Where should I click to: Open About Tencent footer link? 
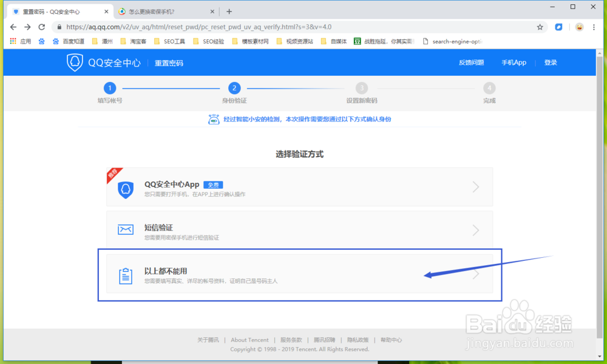click(249, 340)
